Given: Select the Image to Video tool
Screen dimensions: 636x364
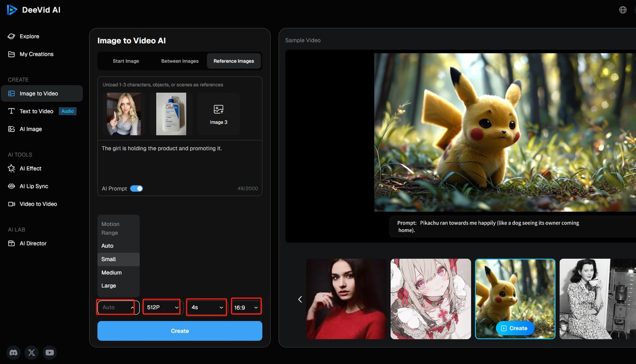Looking at the screenshot, I should [41, 93].
